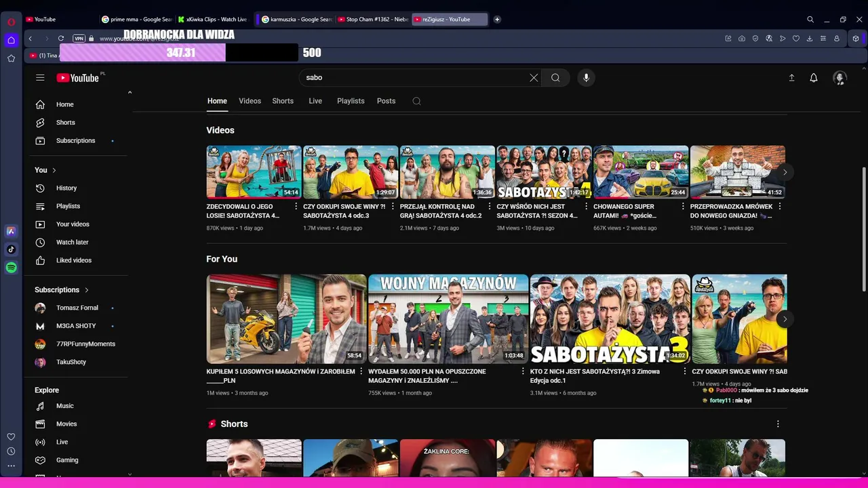
Task: Open the account avatar menu
Action: point(840,78)
